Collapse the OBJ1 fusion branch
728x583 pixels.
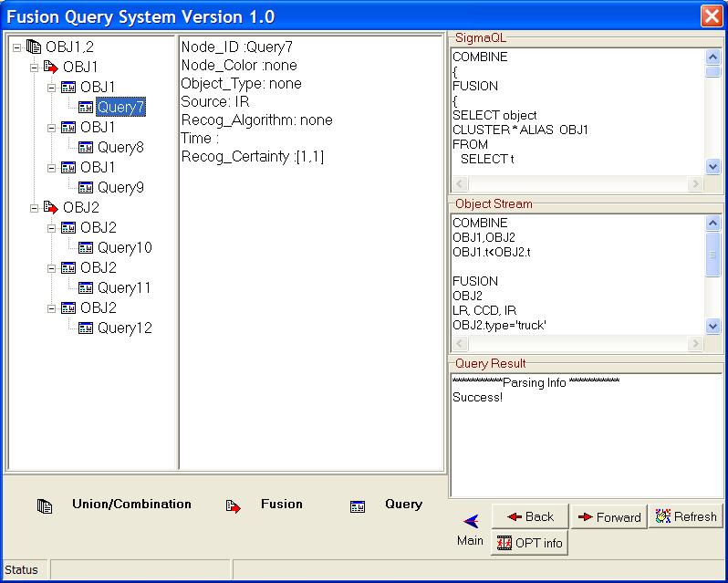pyautogui.click(x=34, y=68)
